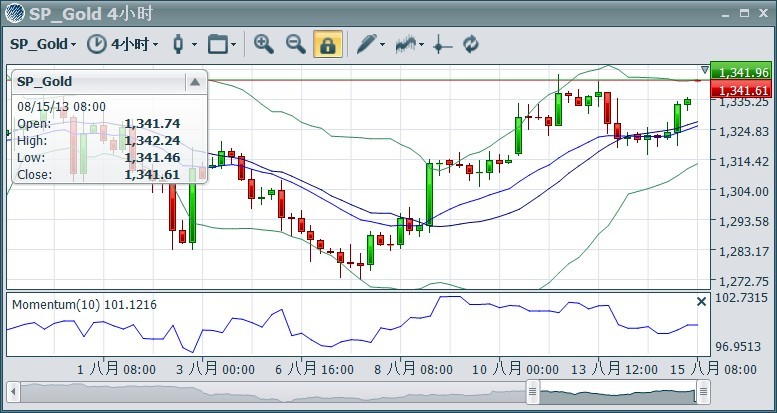Viewport: 777px width, 413px height.
Task: Grab the left handle of navigator range
Action: tap(533, 392)
